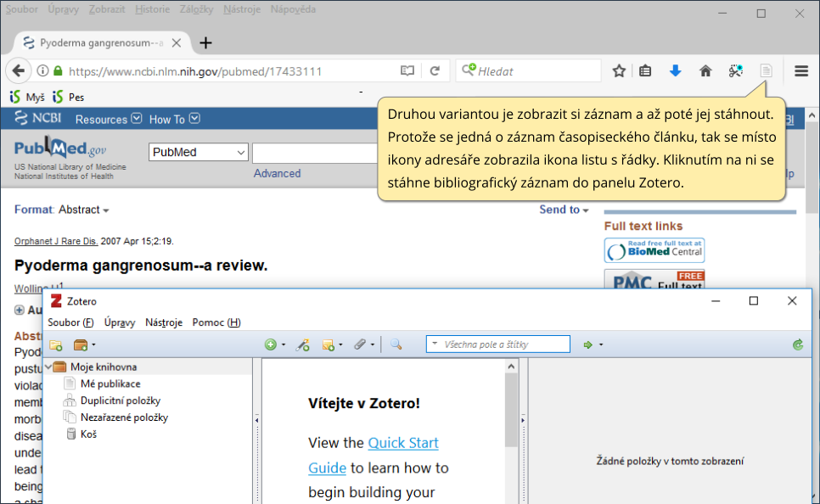Click the PubMed search query field
The image size is (820, 504).
pyautogui.click(x=315, y=153)
